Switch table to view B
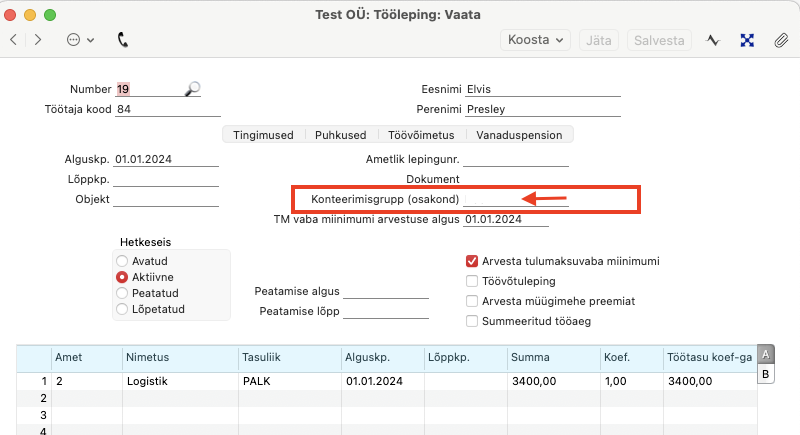The image size is (800, 435). [x=765, y=374]
